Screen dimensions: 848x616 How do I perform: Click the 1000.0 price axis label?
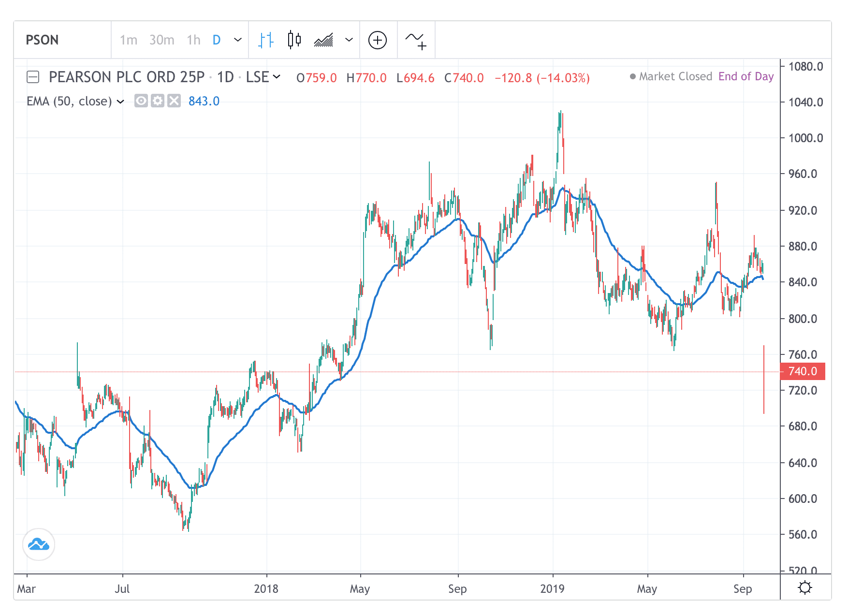pos(805,138)
